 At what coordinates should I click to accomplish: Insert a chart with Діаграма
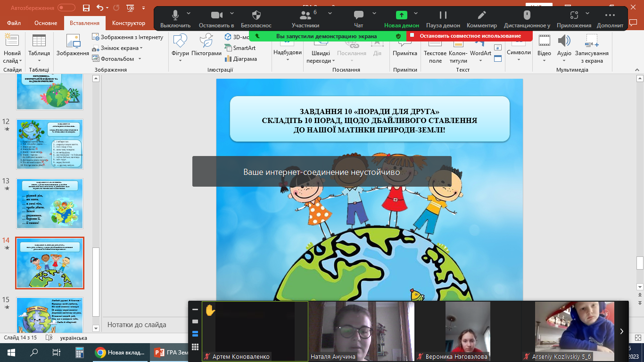[x=241, y=59]
